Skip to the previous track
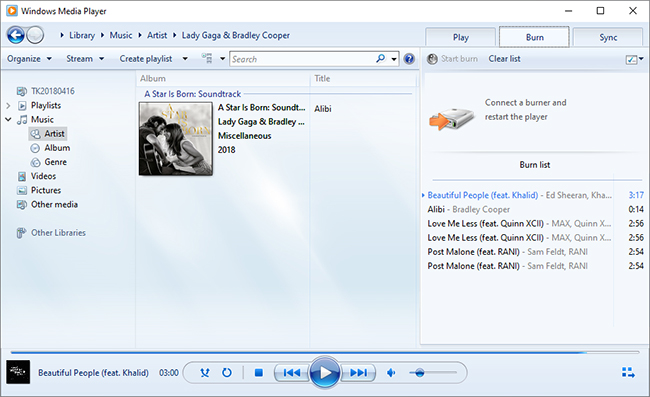 click(292, 373)
